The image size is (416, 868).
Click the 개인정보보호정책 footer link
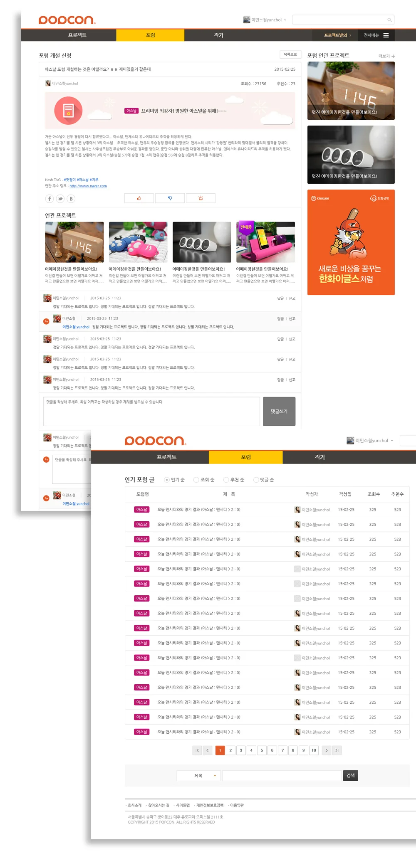tap(210, 805)
